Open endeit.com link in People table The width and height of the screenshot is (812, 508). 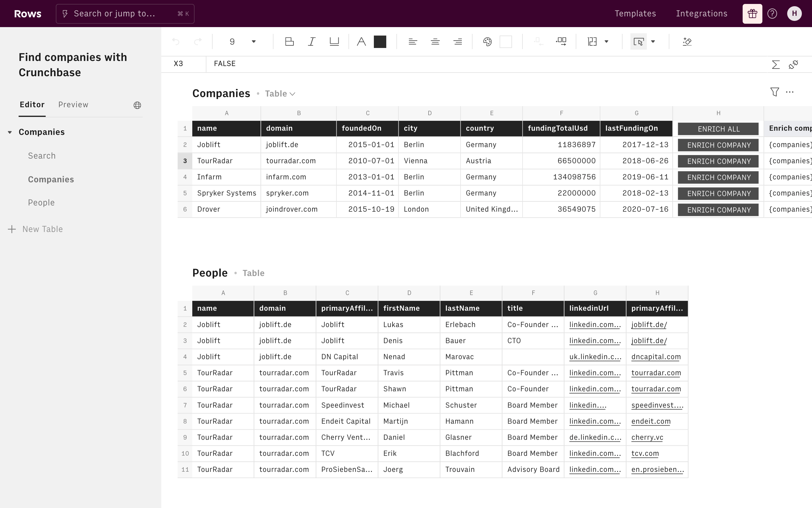[651, 421]
